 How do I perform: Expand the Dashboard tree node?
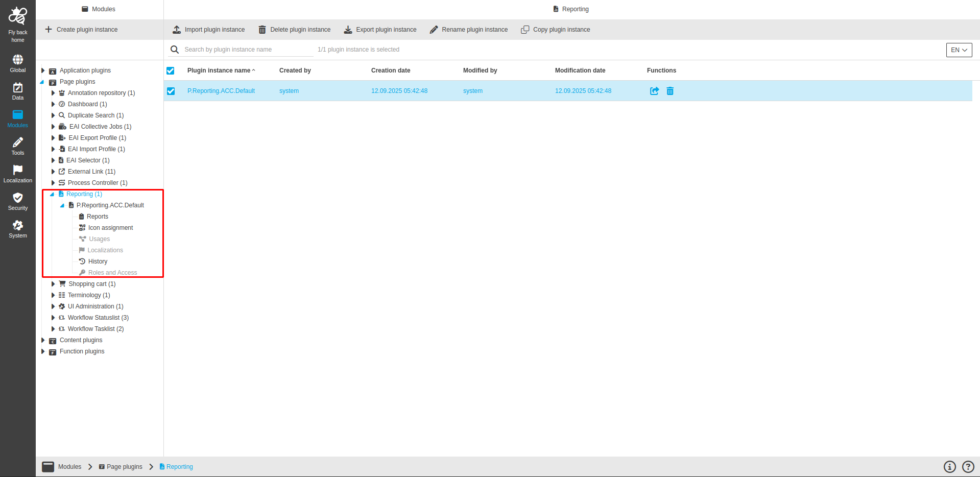pos(53,104)
